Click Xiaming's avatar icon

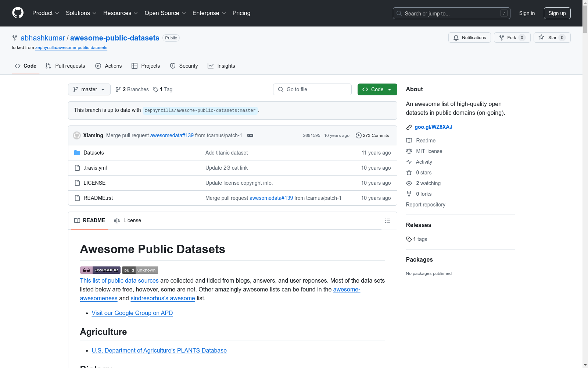(77, 135)
